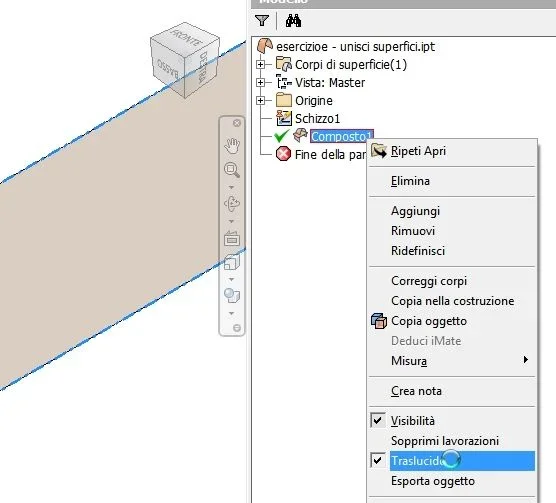Toggle the Visibilità checkbox
The image size is (556, 503).
click(x=378, y=421)
